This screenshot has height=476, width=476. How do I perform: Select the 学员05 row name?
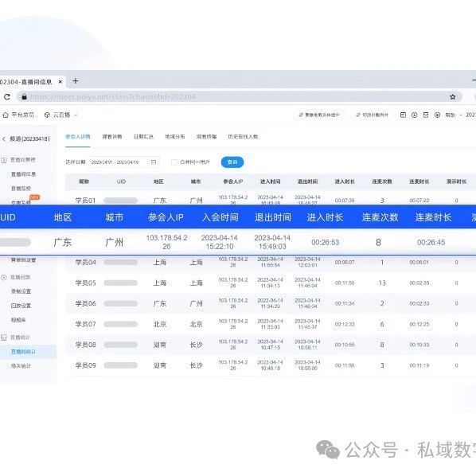pyautogui.click(x=86, y=283)
